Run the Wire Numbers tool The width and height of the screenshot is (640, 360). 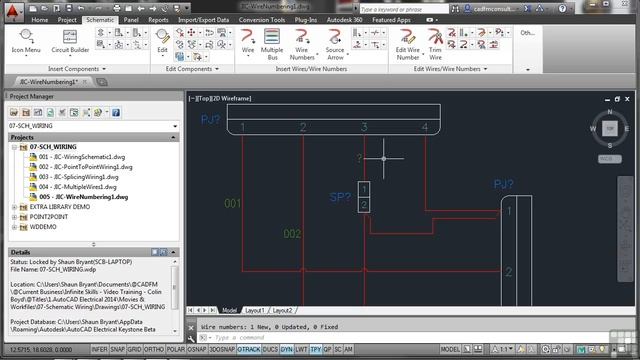point(302,44)
